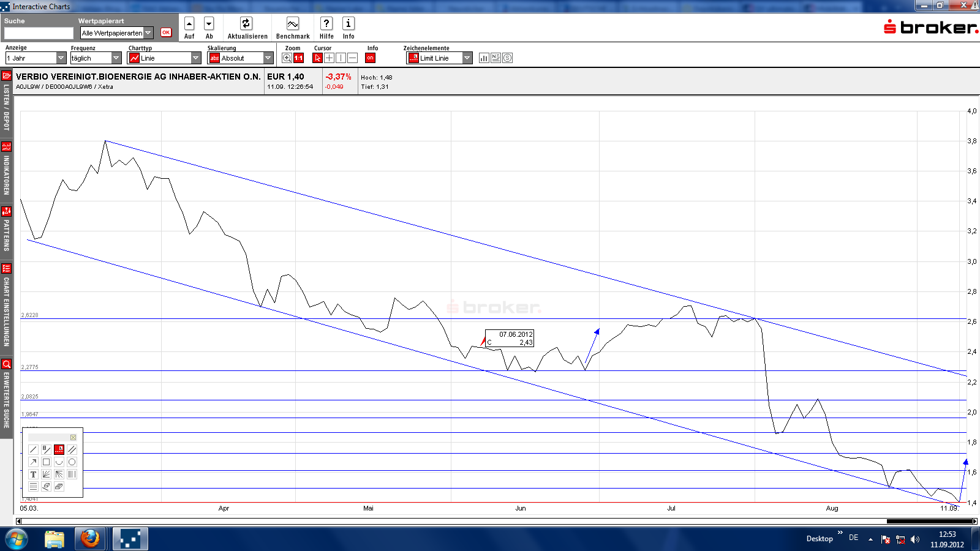Select the circle drawing tool
Screen dimensions: 980x551
[x=72, y=462]
